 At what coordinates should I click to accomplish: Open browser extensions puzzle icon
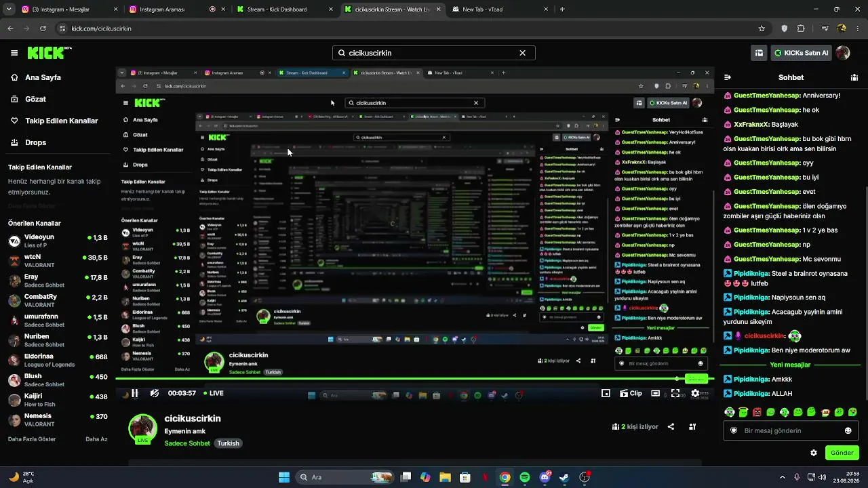coord(801,28)
